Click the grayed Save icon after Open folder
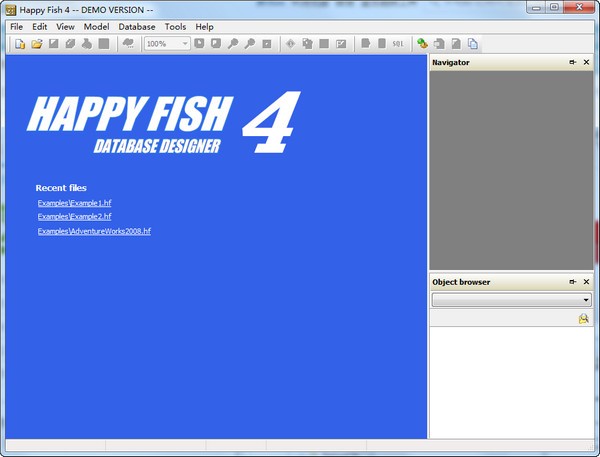 click(x=54, y=44)
